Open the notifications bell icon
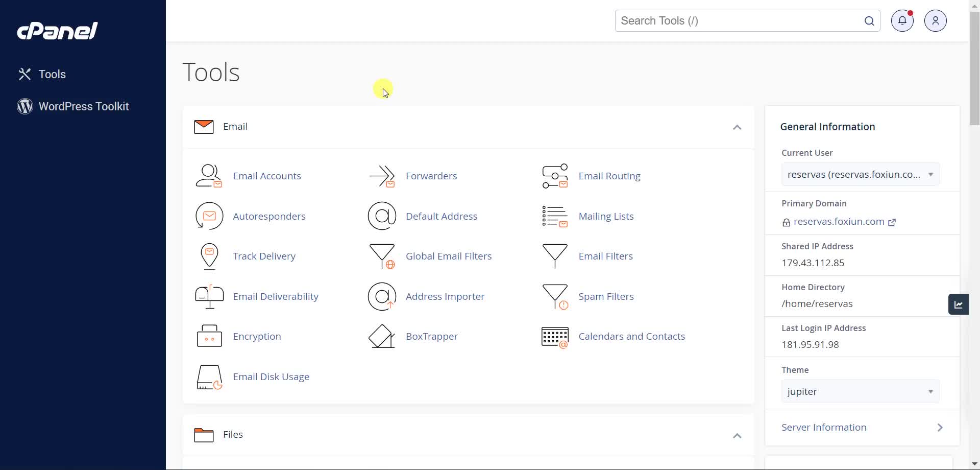This screenshot has height=470, width=980. tap(902, 21)
